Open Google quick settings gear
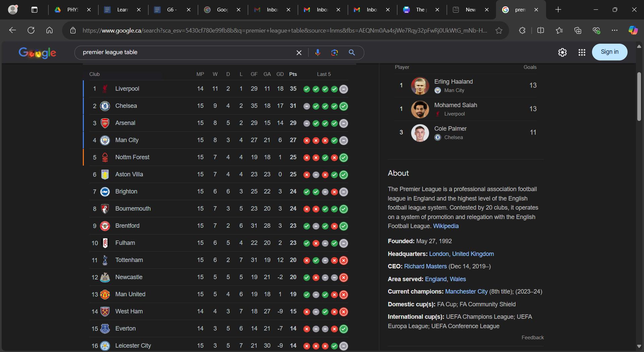This screenshot has height=352, width=644. [x=562, y=52]
